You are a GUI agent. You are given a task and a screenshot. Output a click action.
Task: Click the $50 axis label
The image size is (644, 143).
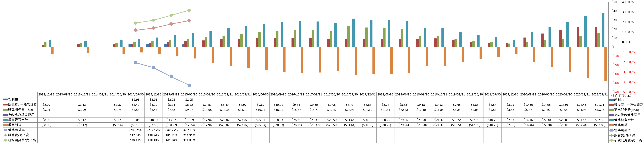coord(614,2)
